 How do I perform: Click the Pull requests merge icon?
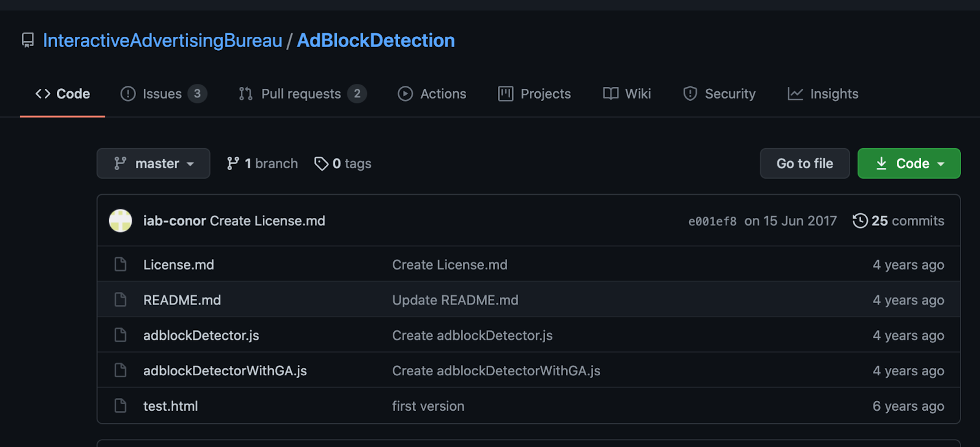(x=246, y=94)
